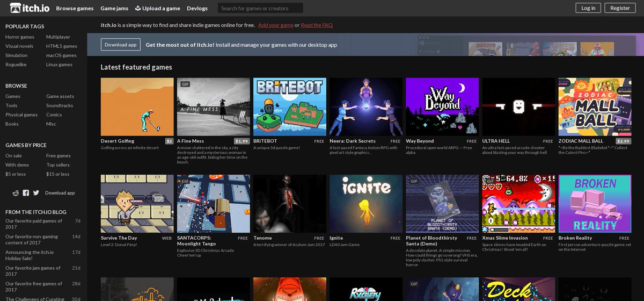Open the Survive The Day thumbnail
The width and height of the screenshot is (644, 301).
point(137,204)
